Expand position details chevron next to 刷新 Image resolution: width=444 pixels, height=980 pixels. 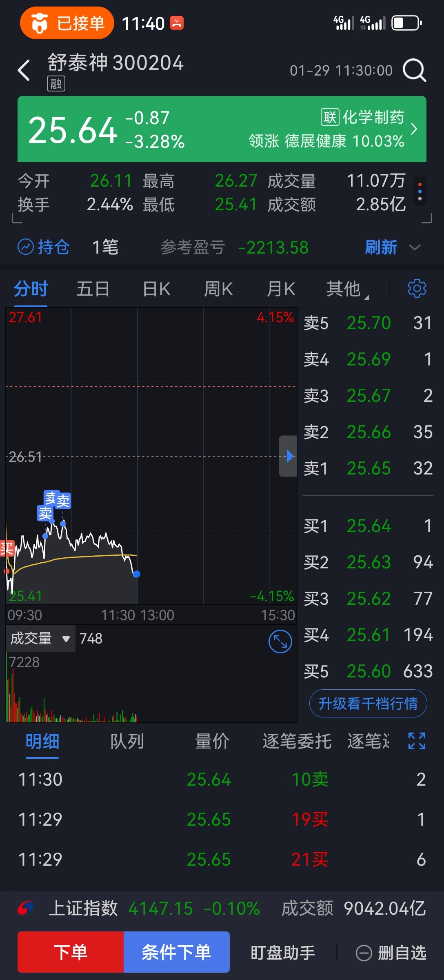point(415,247)
